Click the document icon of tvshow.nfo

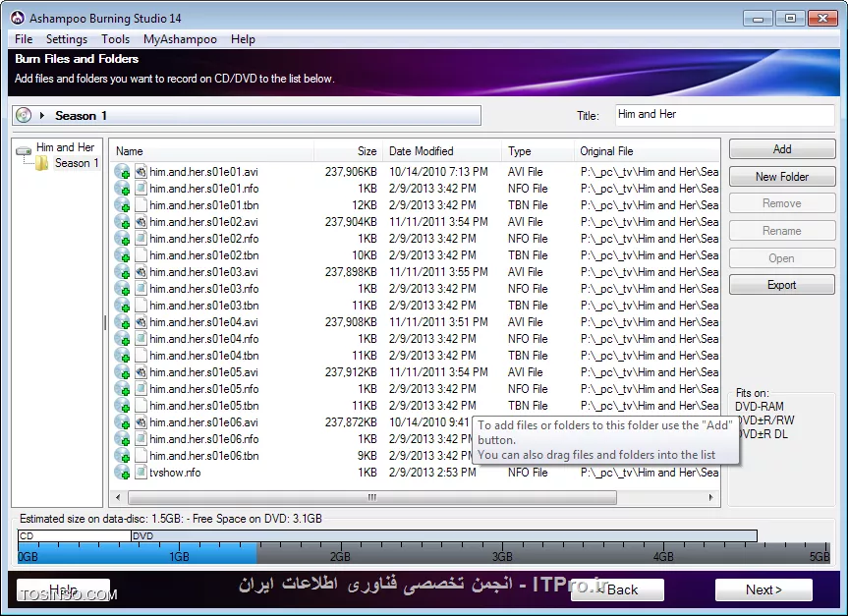[x=141, y=473]
